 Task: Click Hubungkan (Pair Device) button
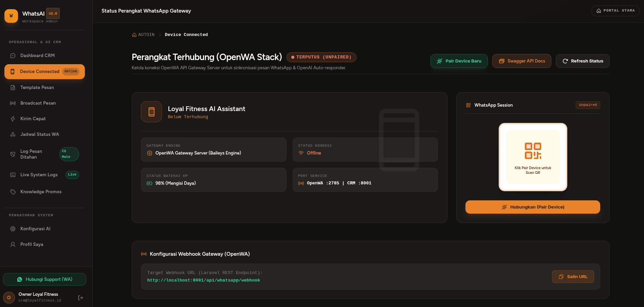click(x=533, y=207)
